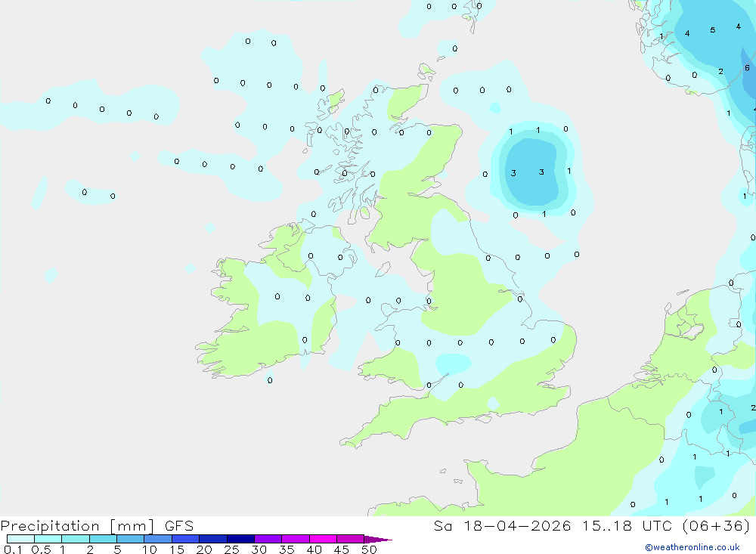Click the '0.5' legend scale label
This screenshot has width=756, height=554.
click(x=41, y=549)
